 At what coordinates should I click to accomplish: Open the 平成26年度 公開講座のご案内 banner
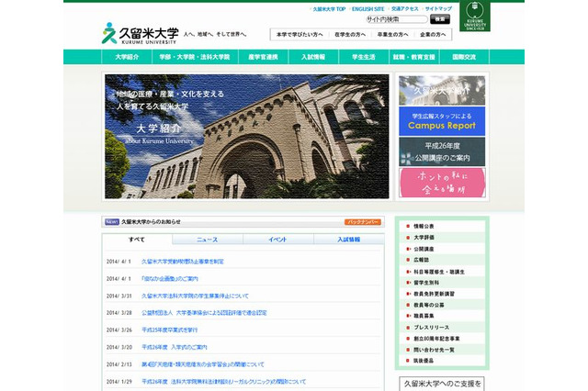click(442, 151)
